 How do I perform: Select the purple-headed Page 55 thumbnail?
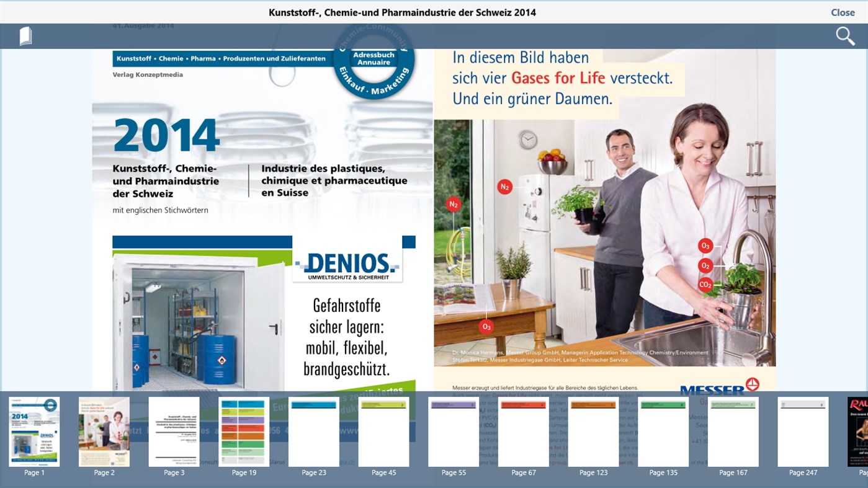[x=454, y=432]
